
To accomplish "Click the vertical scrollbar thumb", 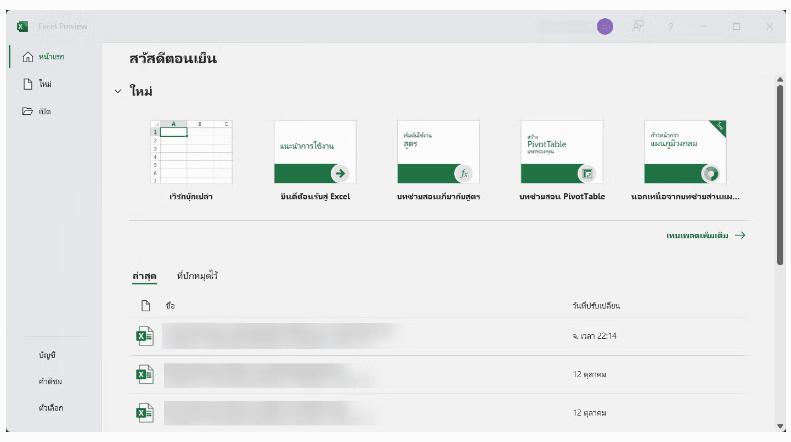I will pos(780,174).
